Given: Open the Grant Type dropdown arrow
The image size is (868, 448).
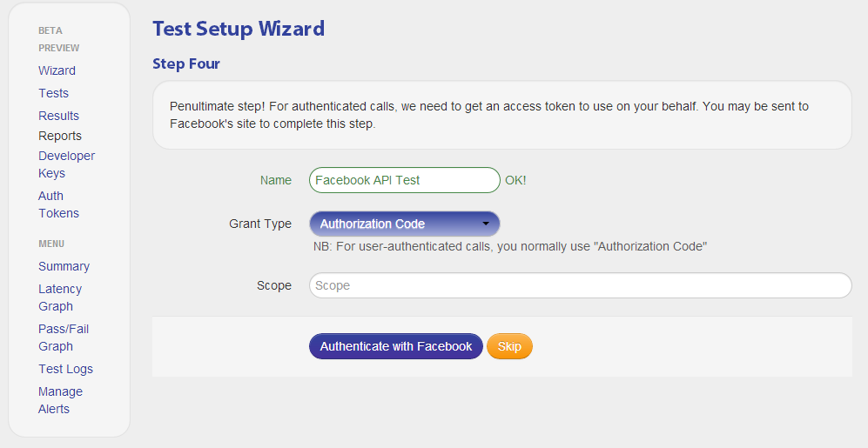Looking at the screenshot, I should coord(486,224).
